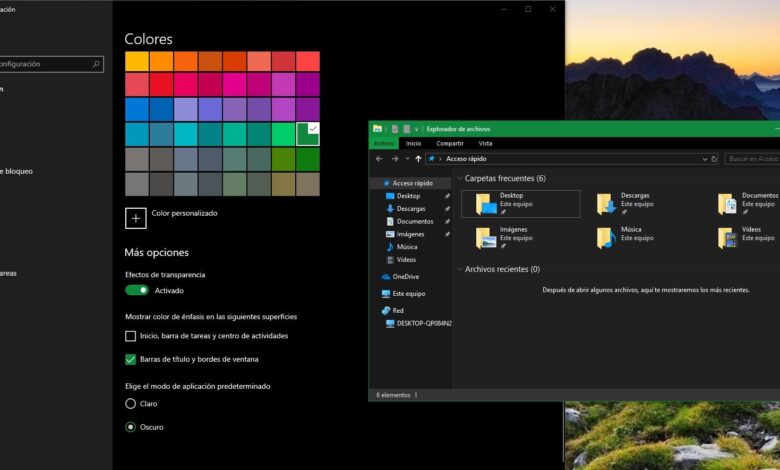Open the Vista ribbon tab

[485, 143]
